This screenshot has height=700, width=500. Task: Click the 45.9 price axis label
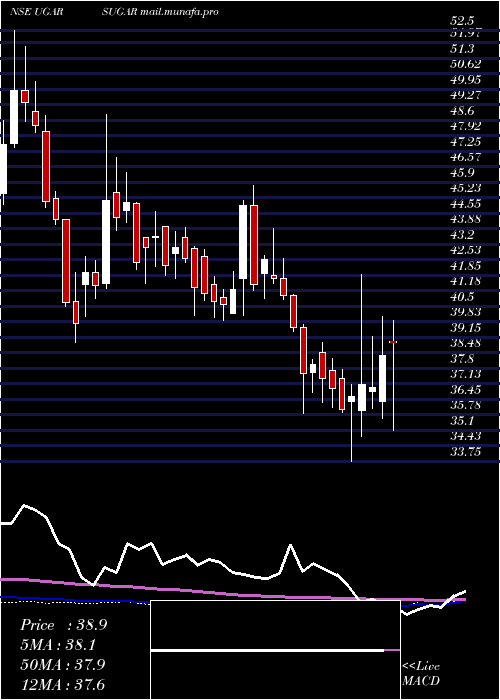coord(462,172)
